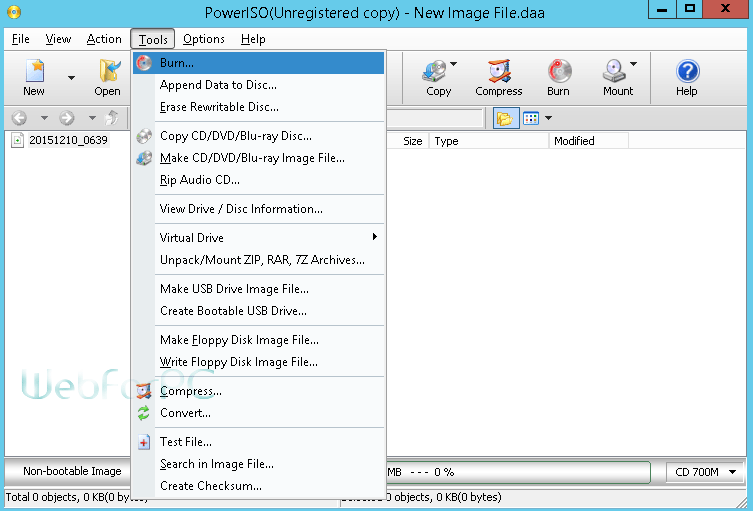
Task: Select Create Checksum... menu entry
Action: tap(258, 486)
